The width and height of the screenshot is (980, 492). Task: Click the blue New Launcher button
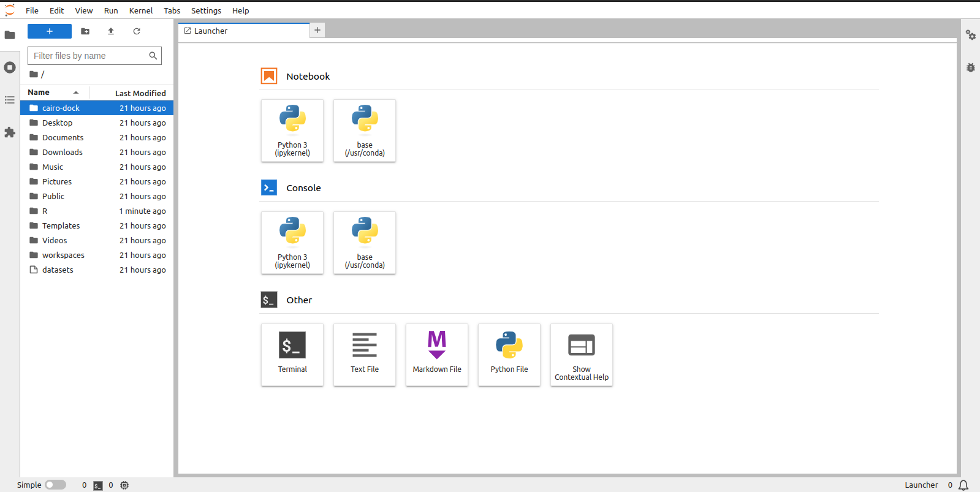pos(50,31)
